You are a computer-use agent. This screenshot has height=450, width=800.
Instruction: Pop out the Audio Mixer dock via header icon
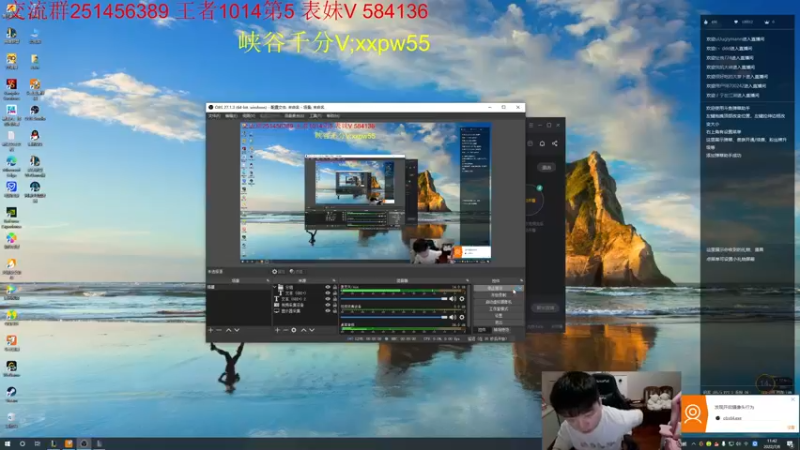tap(467, 281)
